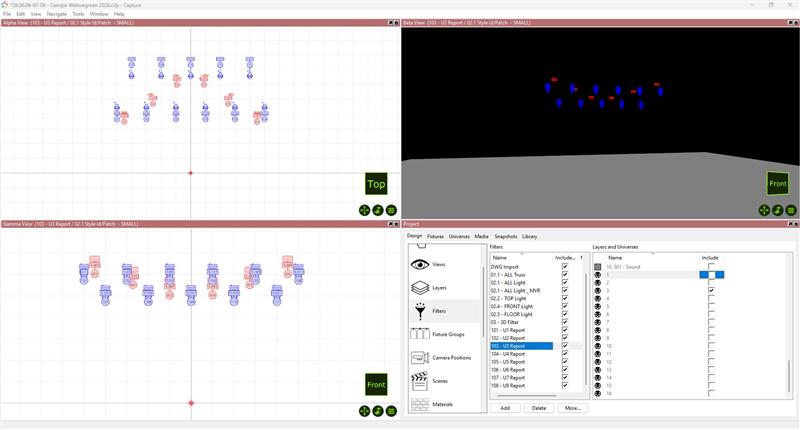Switch to the Universes tab
The height and width of the screenshot is (430, 800).
(459, 236)
